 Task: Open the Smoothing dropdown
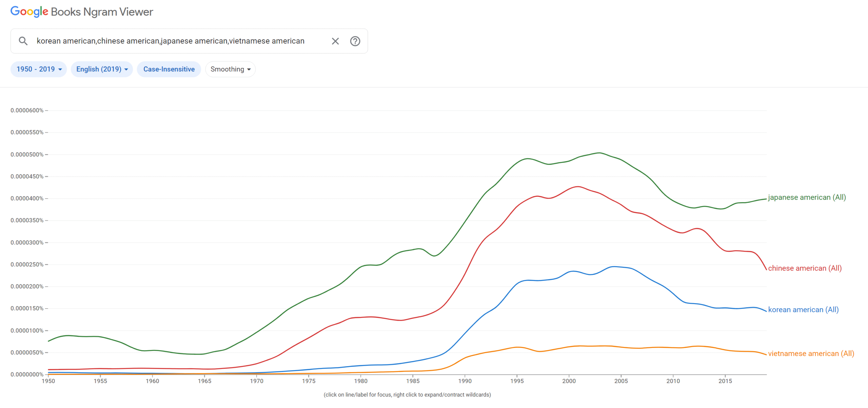[x=230, y=69]
